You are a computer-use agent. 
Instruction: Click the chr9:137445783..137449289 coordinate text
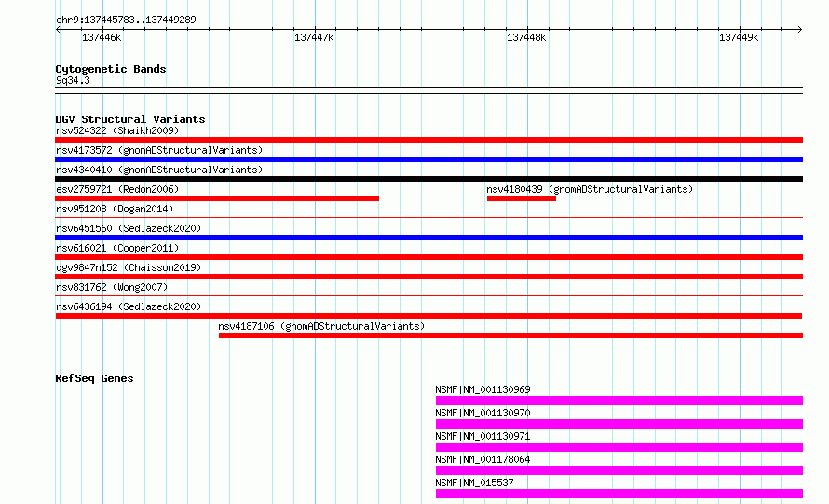coord(126,20)
